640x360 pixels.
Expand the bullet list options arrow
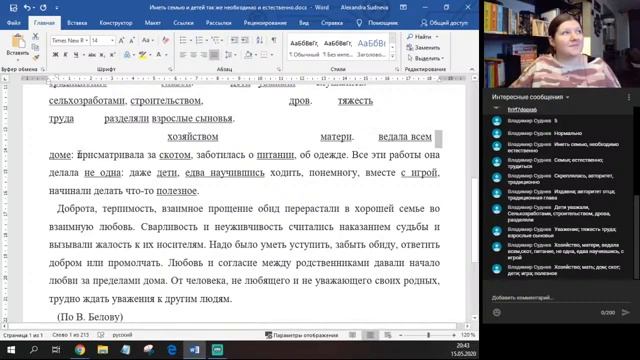[x=191, y=40]
